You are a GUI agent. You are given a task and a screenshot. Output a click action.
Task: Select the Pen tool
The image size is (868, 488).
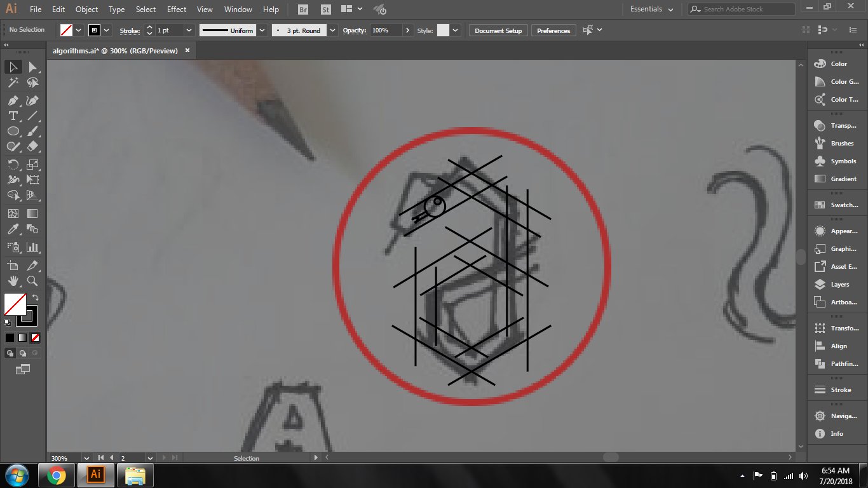pyautogui.click(x=13, y=100)
